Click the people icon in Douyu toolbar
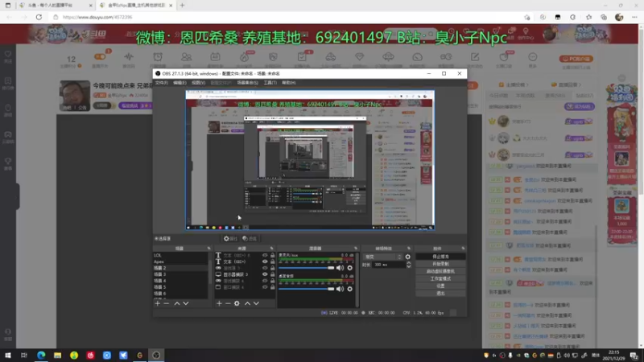Screen dimensions: 644x362 coord(187,57)
